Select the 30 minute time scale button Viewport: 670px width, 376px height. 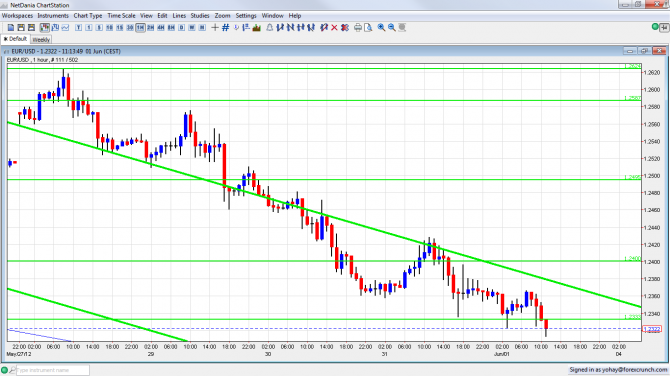point(130,28)
